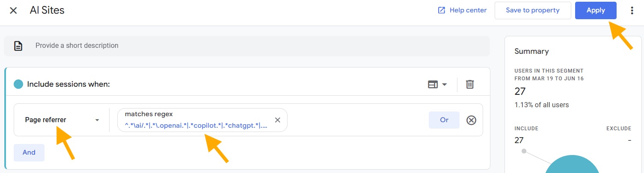Open the three-dot more options menu
This screenshot has height=173, width=644.
pos(632,11)
